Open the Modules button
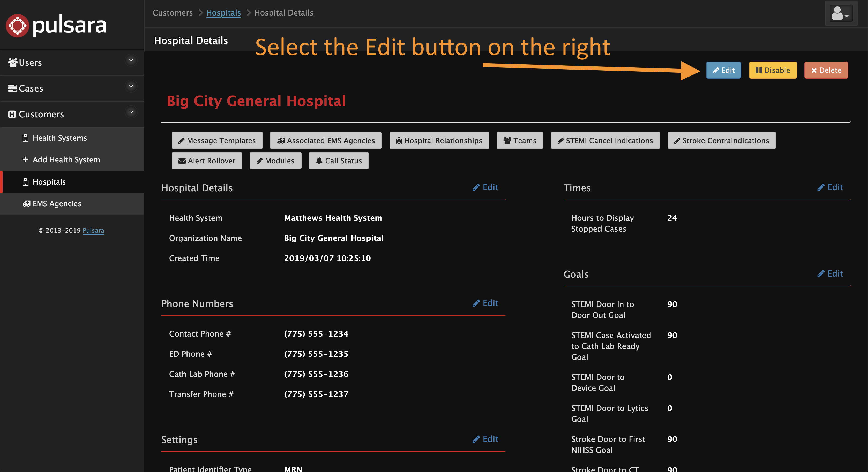 [x=275, y=161]
